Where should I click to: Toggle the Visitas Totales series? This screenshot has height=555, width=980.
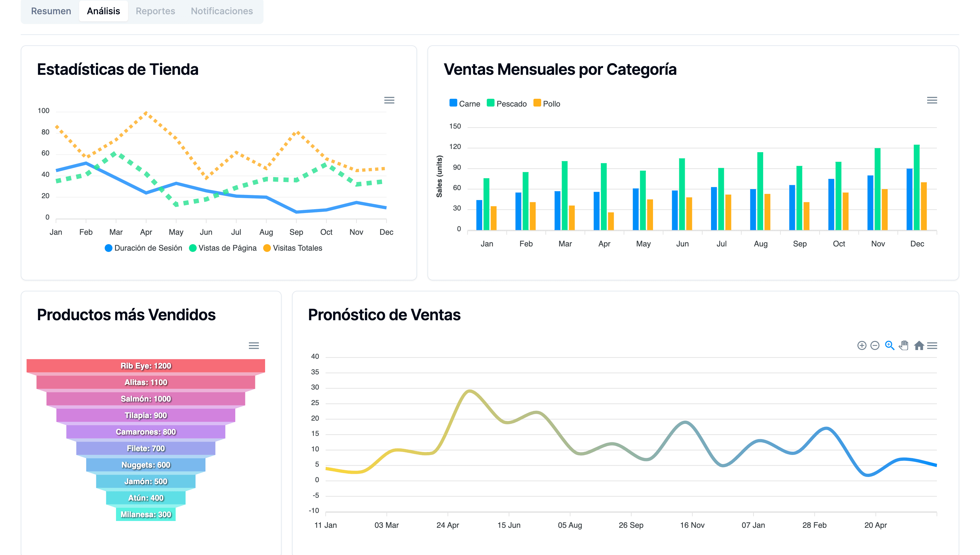click(x=293, y=248)
